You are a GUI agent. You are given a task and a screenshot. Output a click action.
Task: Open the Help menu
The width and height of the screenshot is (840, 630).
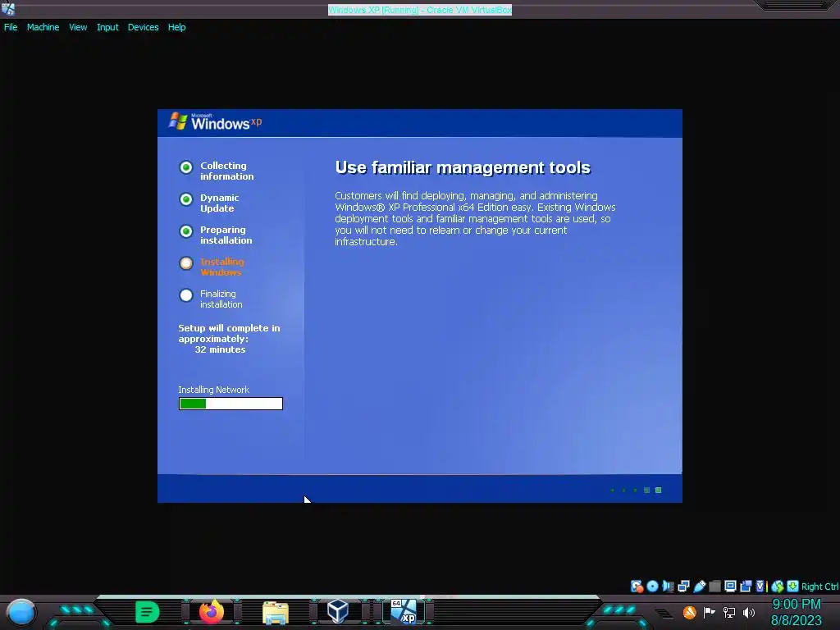[176, 27]
